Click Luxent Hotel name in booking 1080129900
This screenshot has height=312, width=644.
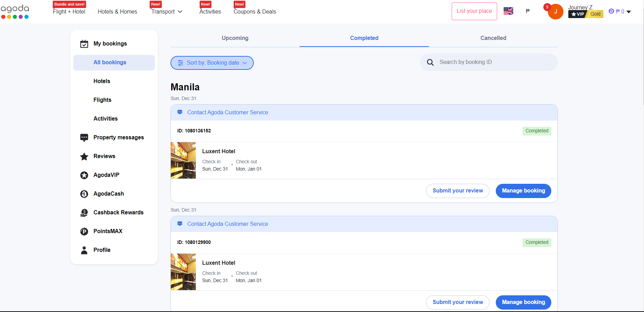pyautogui.click(x=219, y=263)
